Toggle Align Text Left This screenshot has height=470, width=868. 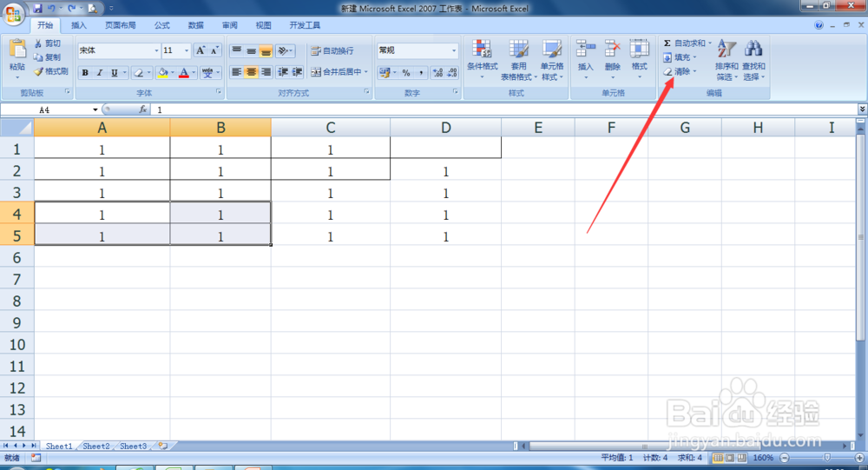(236, 72)
